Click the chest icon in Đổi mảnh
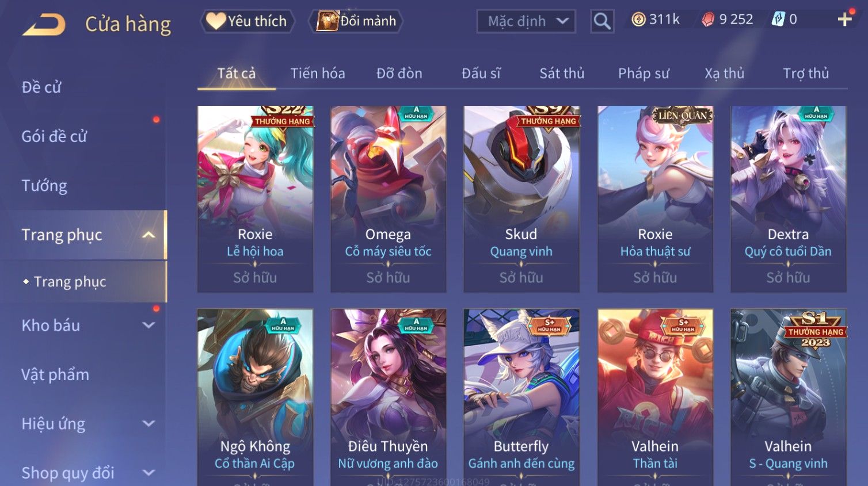868x486 pixels. click(x=328, y=21)
